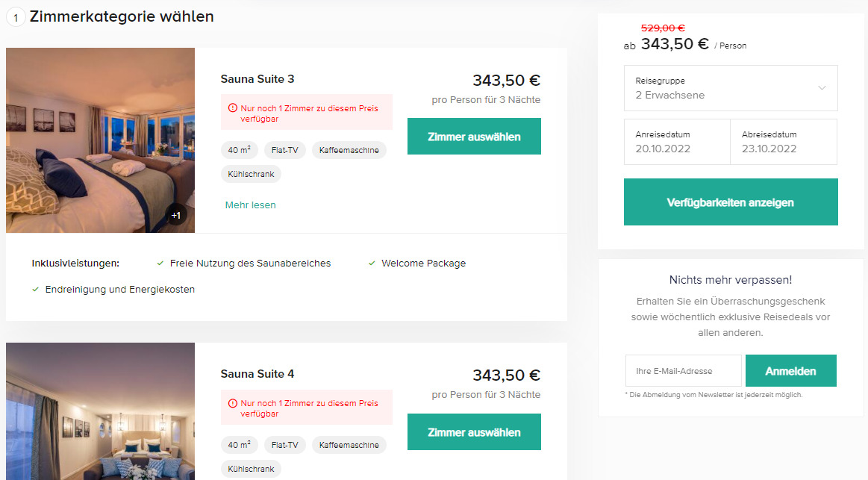Open the Sauna Suite 3 room photo

coord(100,140)
